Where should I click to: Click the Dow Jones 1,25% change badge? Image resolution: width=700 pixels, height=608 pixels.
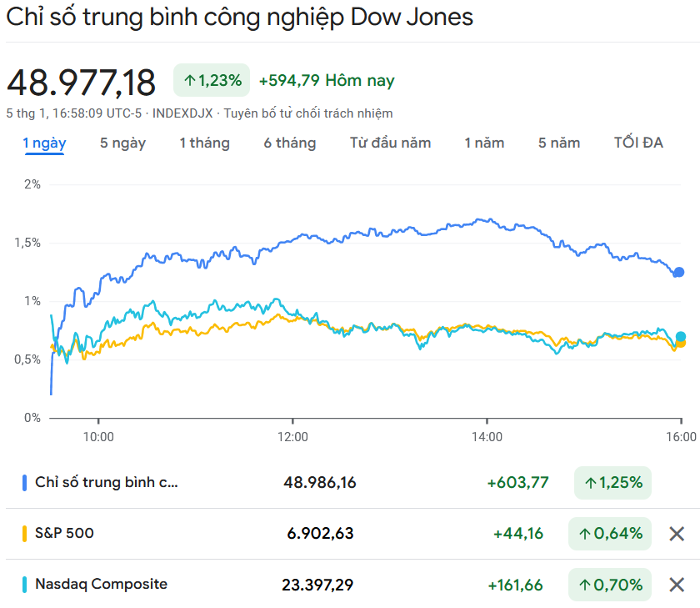pos(612,482)
